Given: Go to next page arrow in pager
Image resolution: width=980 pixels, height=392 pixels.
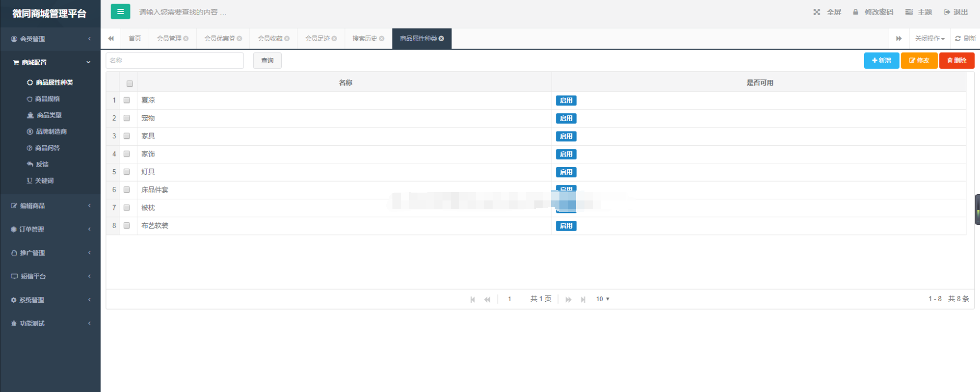Looking at the screenshot, I should 568,300.
